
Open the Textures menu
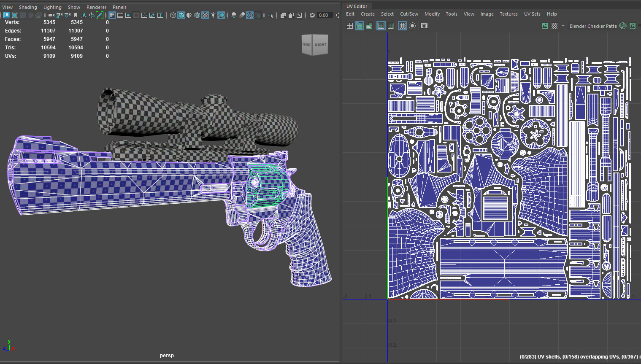[508, 14]
